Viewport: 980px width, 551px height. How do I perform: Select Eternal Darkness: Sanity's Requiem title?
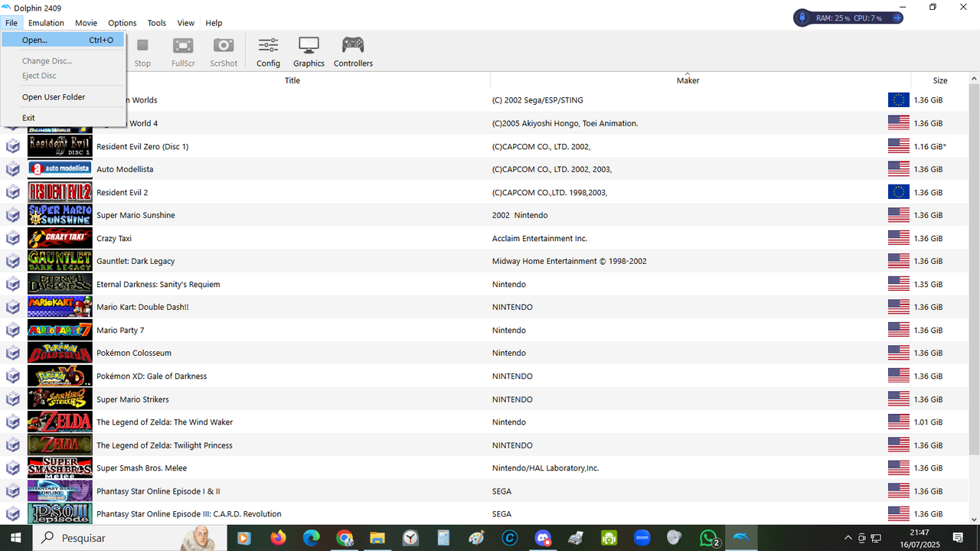[x=158, y=284]
